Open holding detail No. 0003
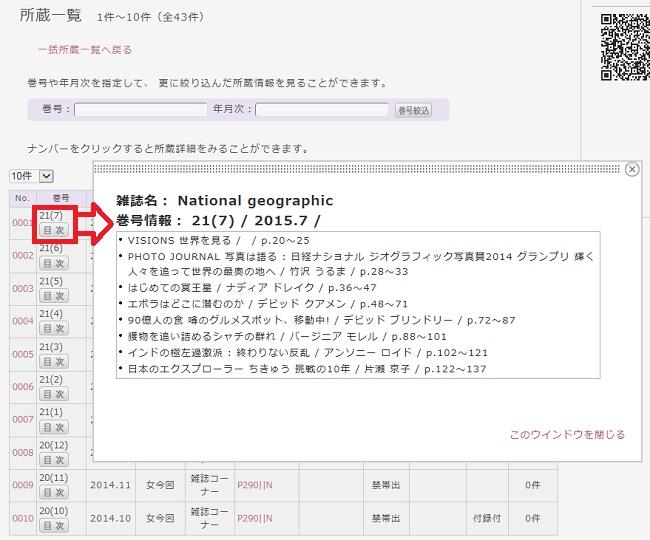The width and height of the screenshot is (650, 540). pos(23,288)
